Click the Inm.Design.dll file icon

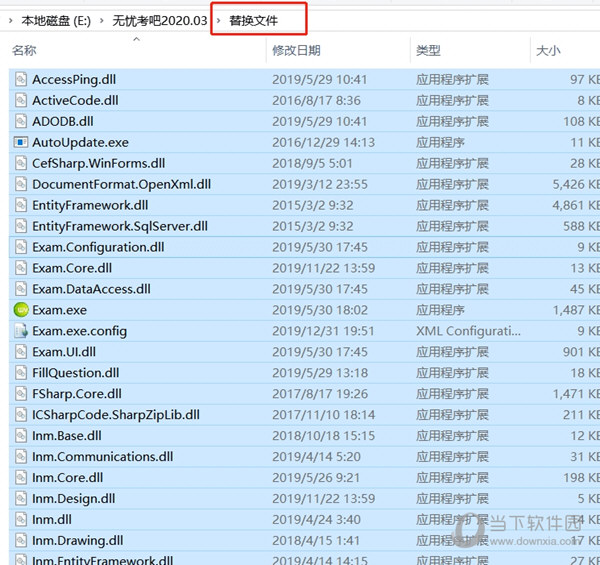click(21, 499)
